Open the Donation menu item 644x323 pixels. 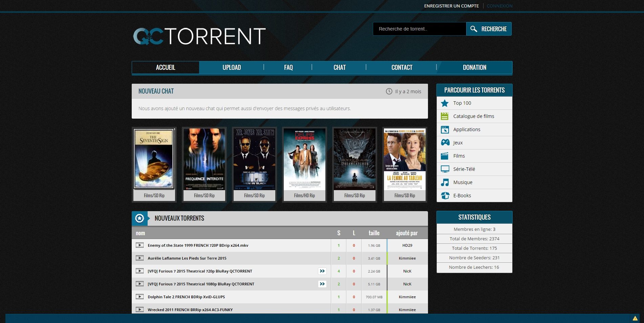pos(474,67)
